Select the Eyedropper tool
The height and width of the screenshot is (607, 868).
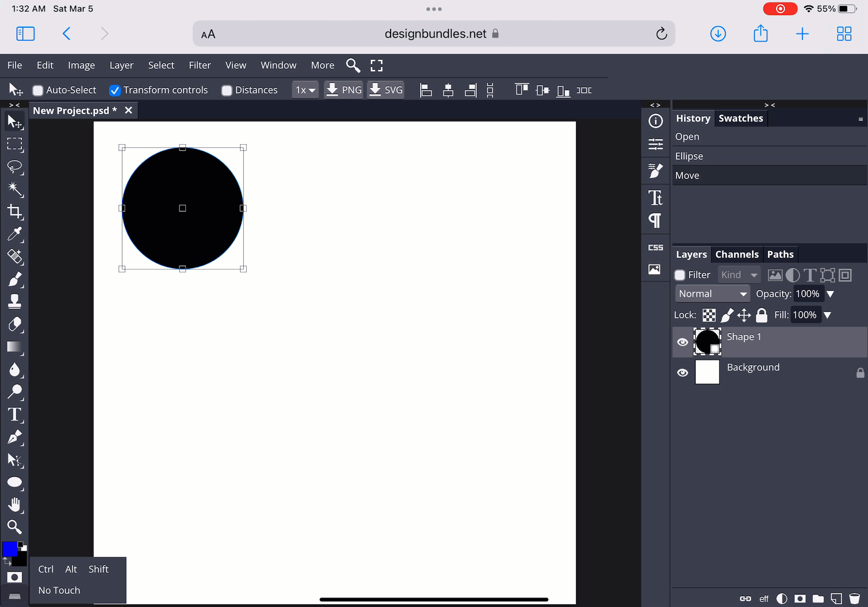(14, 234)
